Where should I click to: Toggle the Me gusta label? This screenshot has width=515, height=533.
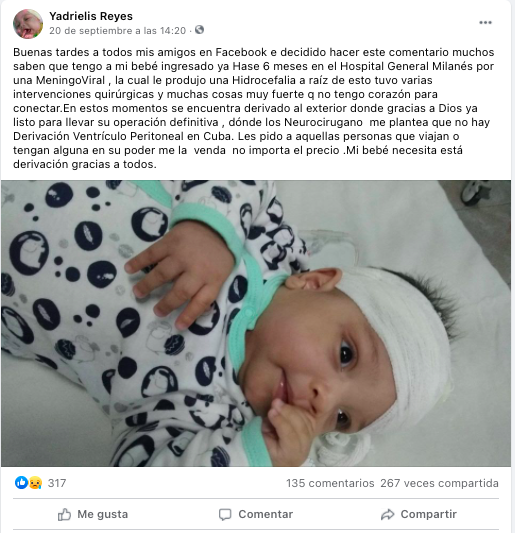(x=103, y=514)
